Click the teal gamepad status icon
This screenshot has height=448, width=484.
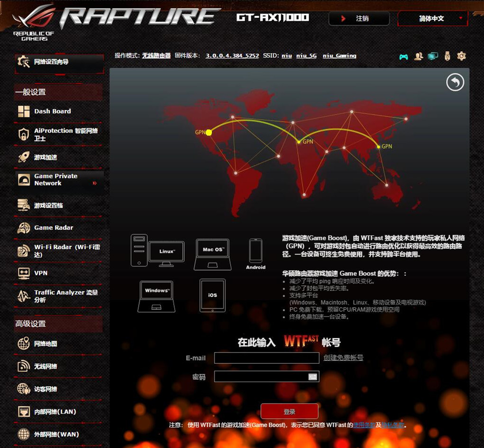(x=403, y=57)
